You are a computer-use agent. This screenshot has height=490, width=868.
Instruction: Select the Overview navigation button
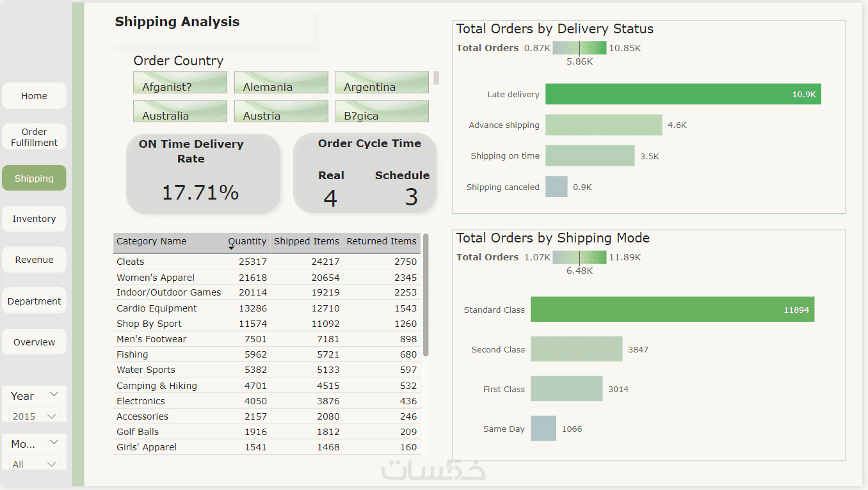pyautogui.click(x=34, y=342)
